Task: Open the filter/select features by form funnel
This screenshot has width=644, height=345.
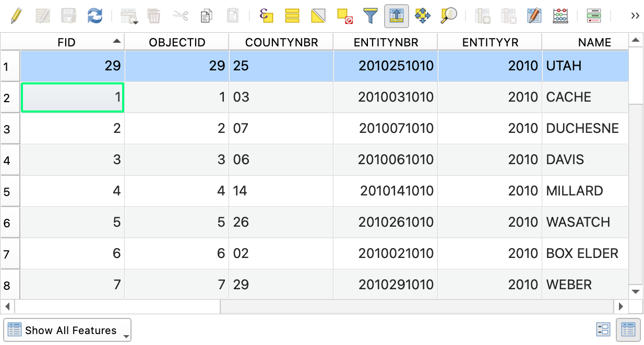Action: [x=371, y=16]
